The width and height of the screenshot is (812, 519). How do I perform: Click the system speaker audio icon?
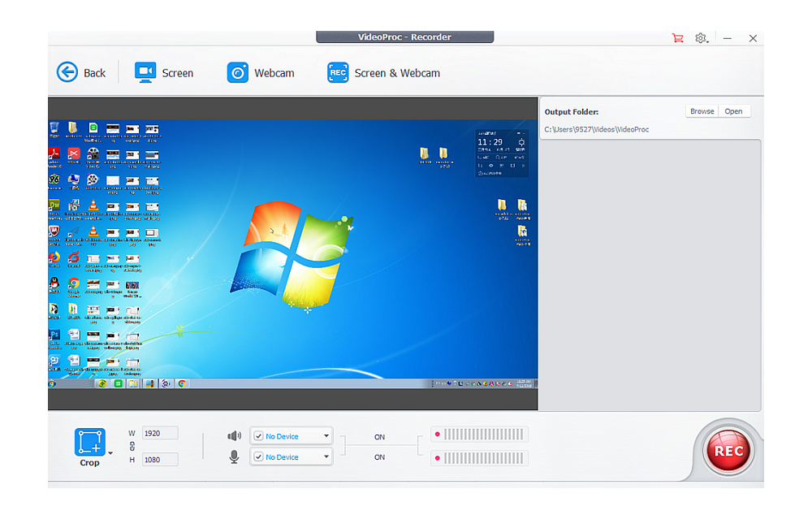click(234, 436)
